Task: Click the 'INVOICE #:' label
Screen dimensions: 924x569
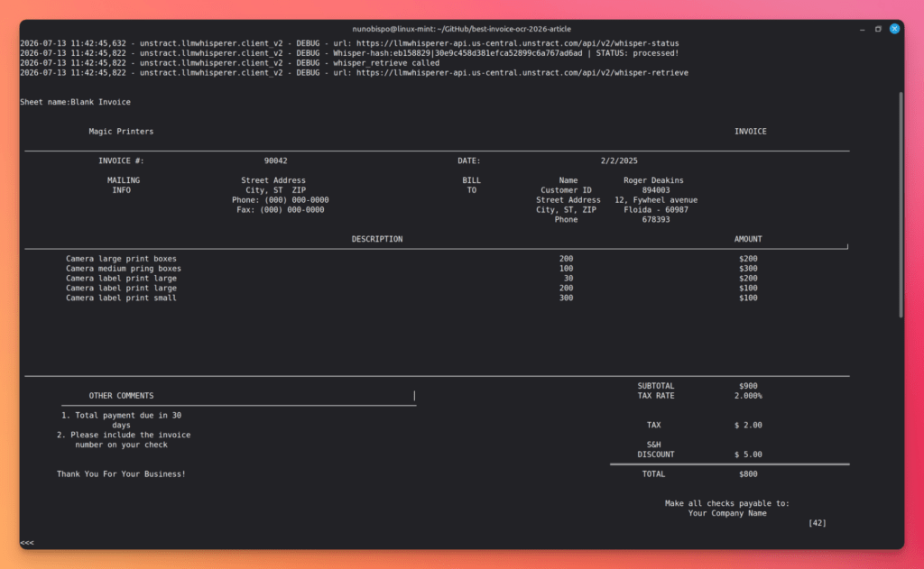Action: tap(121, 161)
